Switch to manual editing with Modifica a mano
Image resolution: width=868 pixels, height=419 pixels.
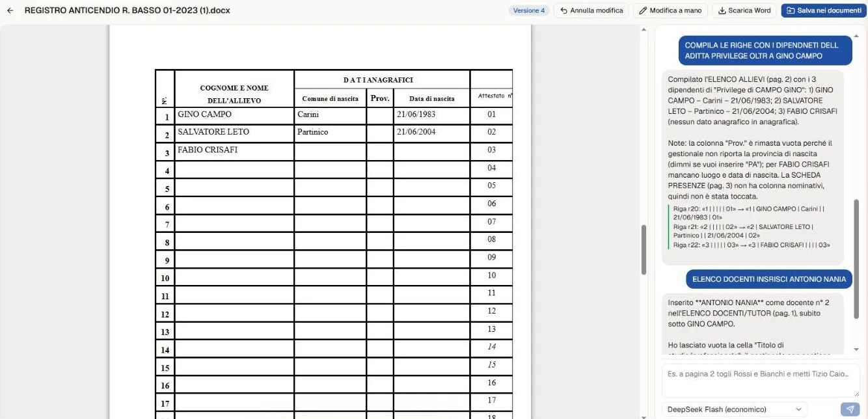[x=670, y=11]
